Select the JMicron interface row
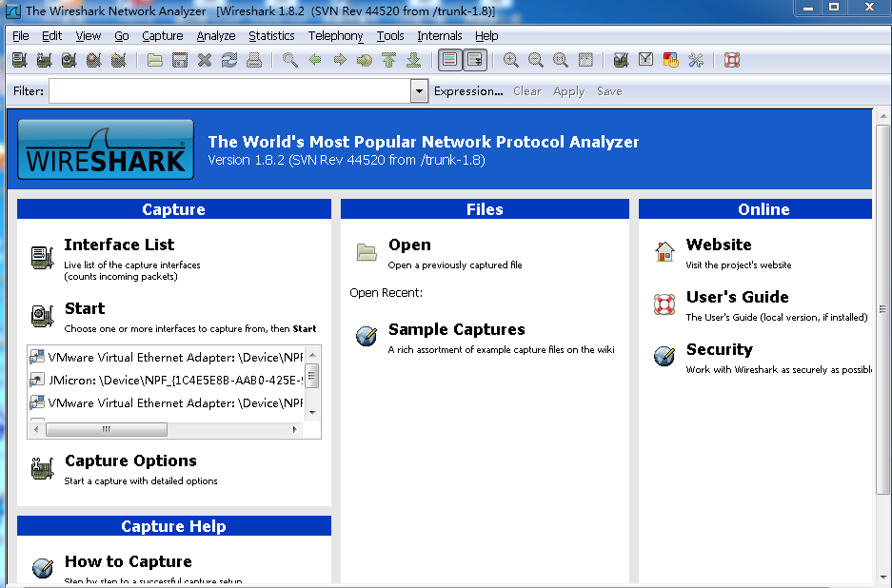892x588 pixels. tap(166, 380)
